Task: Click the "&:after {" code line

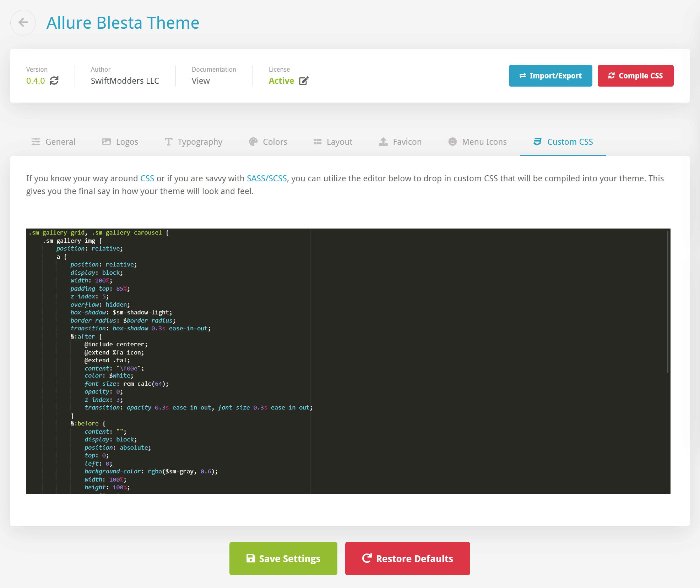Action: [x=86, y=336]
